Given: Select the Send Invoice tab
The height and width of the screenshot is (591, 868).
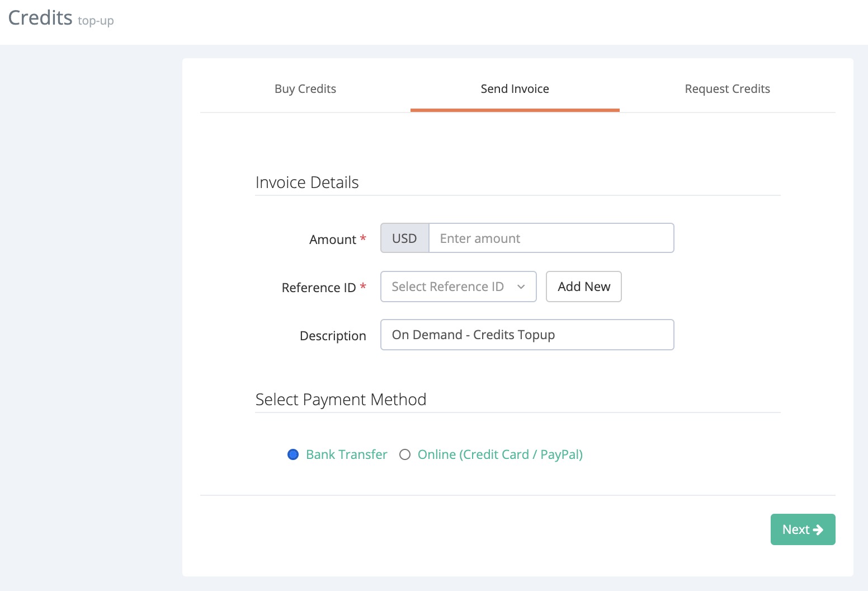Looking at the screenshot, I should [x=515, y=89].
